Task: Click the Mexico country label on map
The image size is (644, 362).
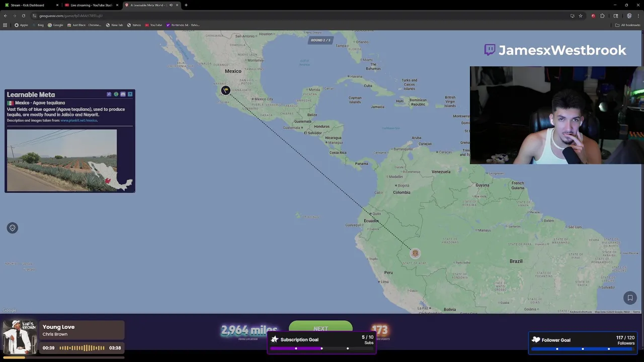Action: [x=233, y=71]
